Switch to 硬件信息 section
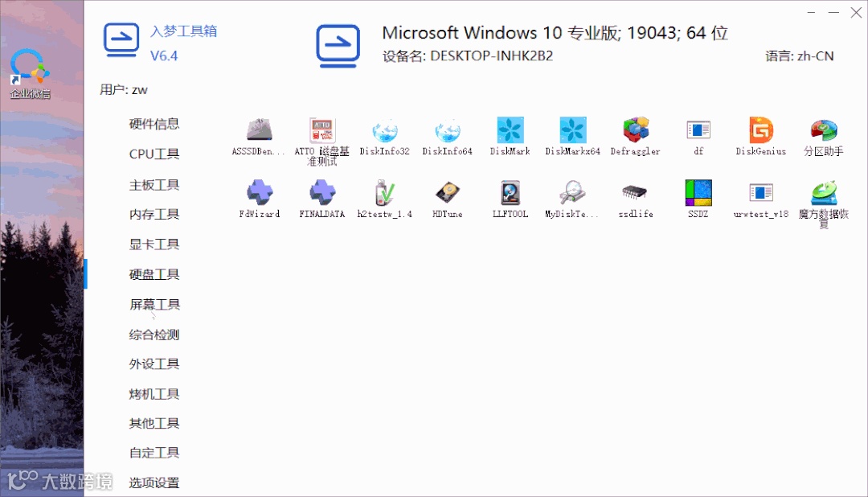The height and width of the screenshot is (497, 868). (x=154, y=124)
